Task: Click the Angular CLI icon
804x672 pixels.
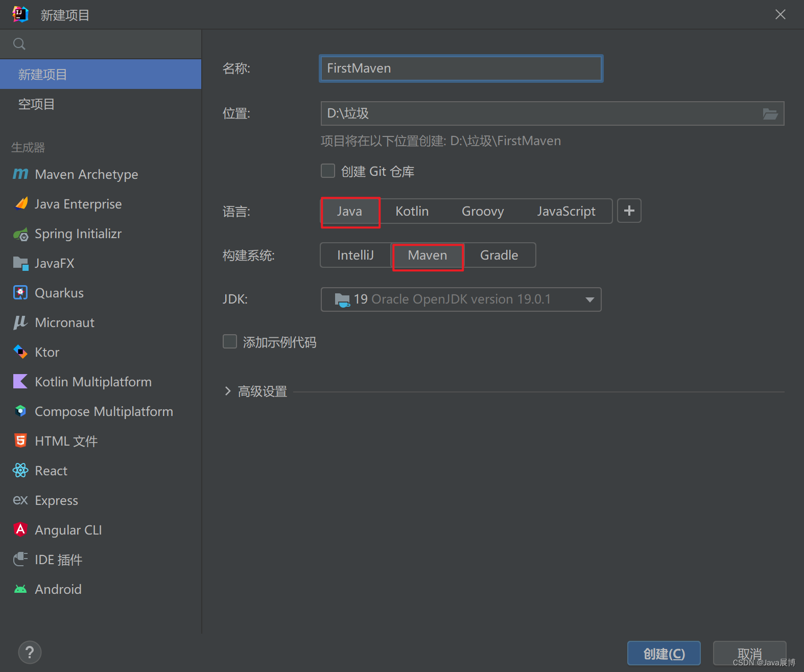Action: pyautogui.click(x=20, y=529)
